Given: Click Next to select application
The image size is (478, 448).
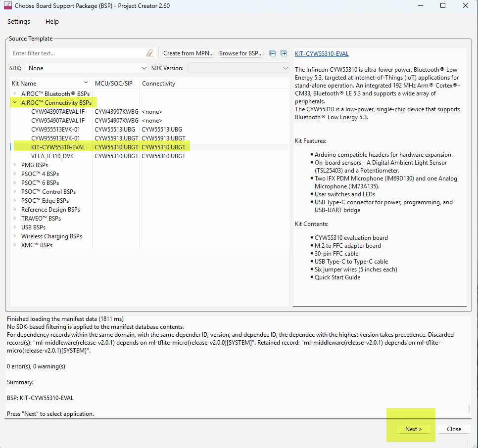Looking at the screenshot, I should click(413, 429).
